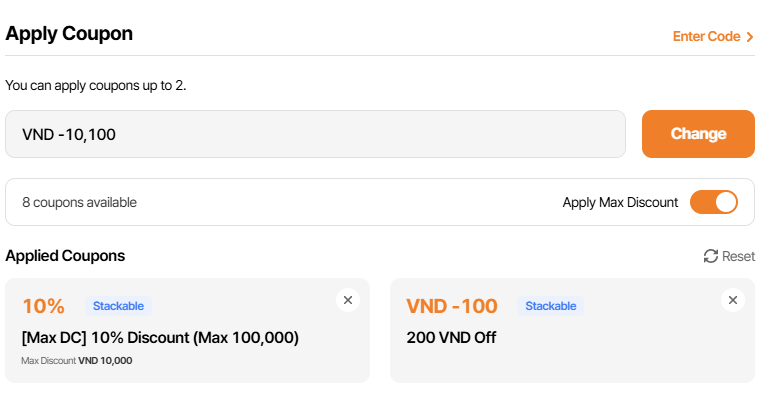The width and height of the screenshot is (774, 404).
Task: Select the [Max DC] 10% Discount coupon title
Action: pos(160,337)
